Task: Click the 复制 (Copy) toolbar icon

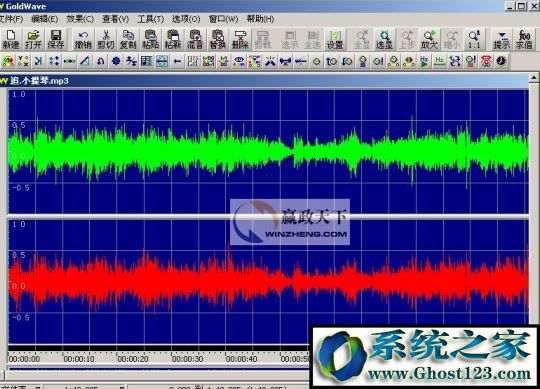Action: click(128, 39)
